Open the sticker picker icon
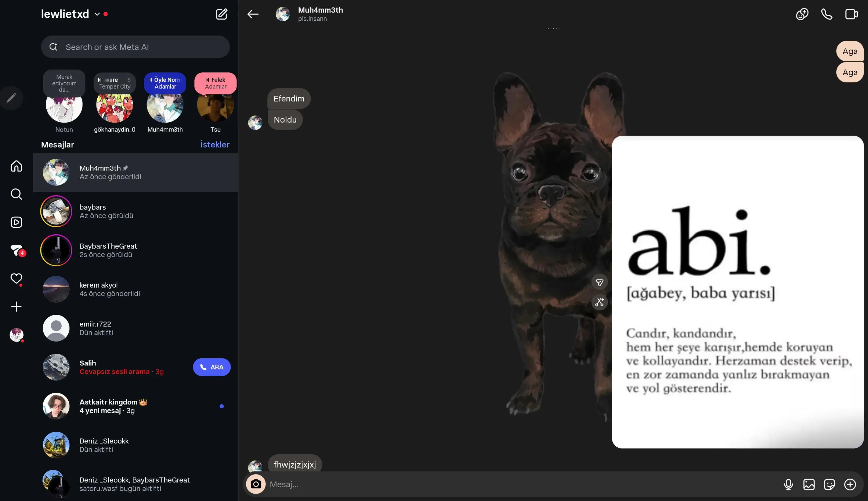Screen dimensions: 868x501 click(x=829, y=484)
